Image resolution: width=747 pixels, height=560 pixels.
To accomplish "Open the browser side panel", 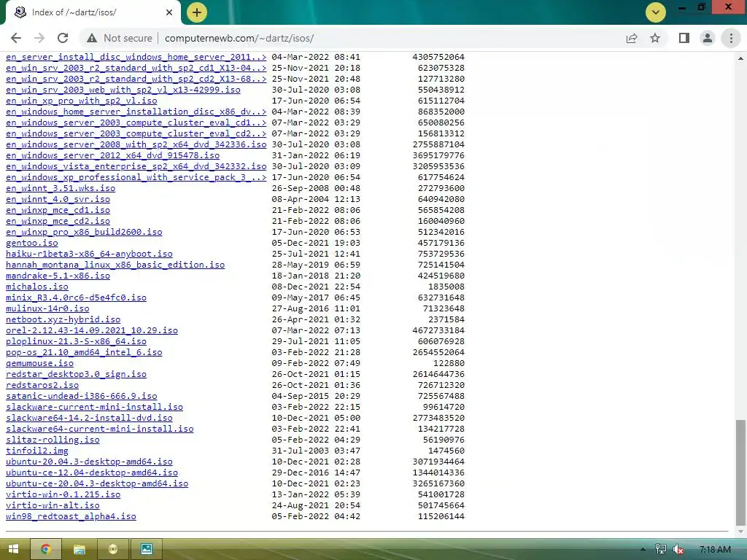I will 684,38.
